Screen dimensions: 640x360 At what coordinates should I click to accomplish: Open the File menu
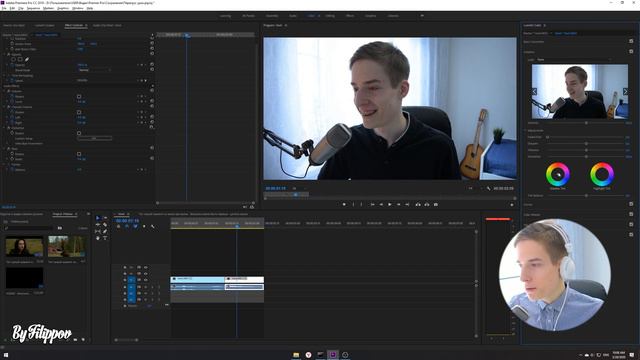click(4, 8)
